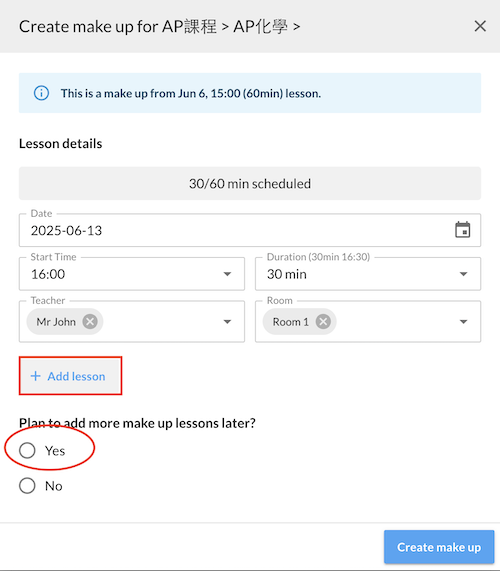Remove Room 1 from the Room field
Screen dimensions: 500x571
[x=323, y=322]
